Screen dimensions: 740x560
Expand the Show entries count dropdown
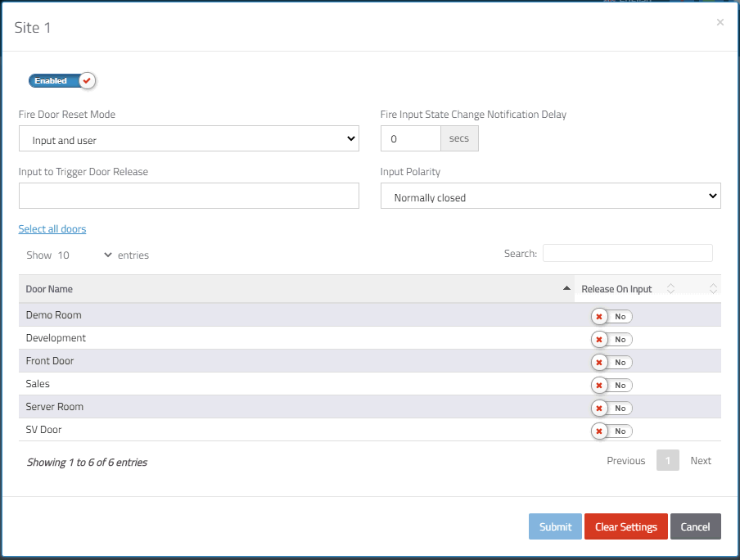[84, 255]
